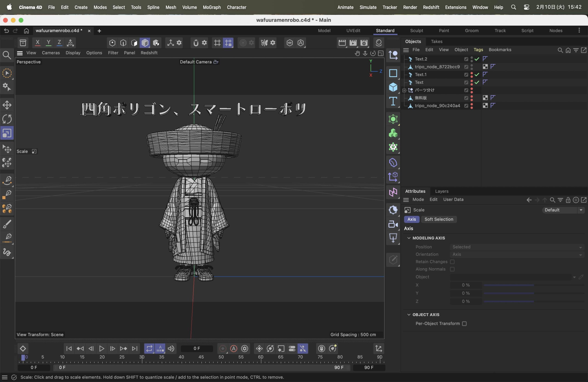The width and height of the screenshot is (588, 382).
Task: Click the Text spline tool icon
Action: click(393, 101)
